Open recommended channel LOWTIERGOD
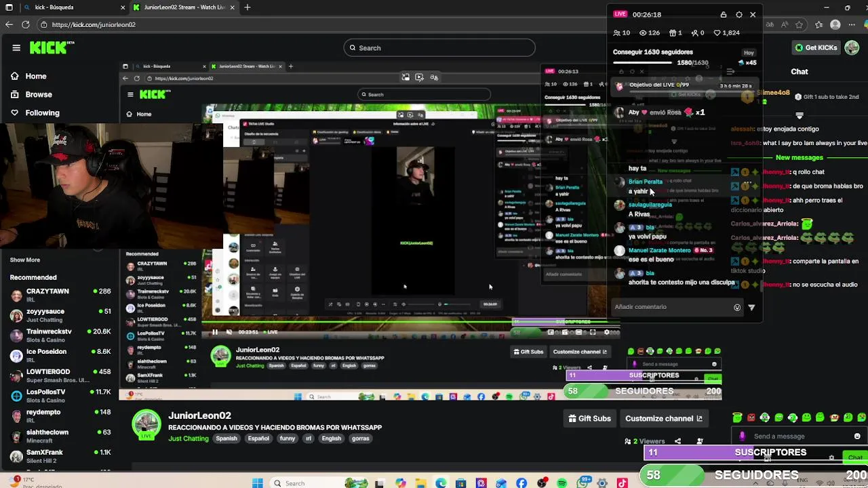868x488 pixels. 60,375
